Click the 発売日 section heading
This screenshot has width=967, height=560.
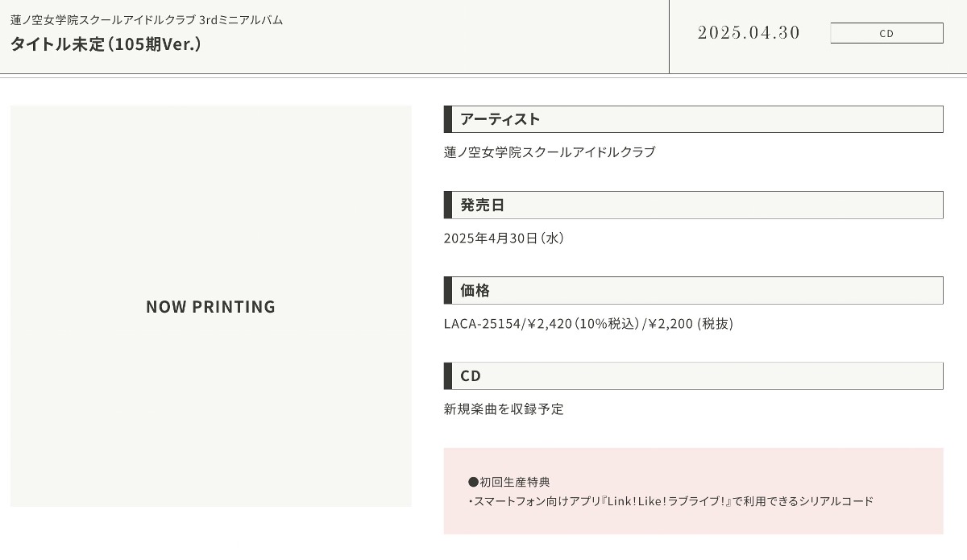(482, 205)
